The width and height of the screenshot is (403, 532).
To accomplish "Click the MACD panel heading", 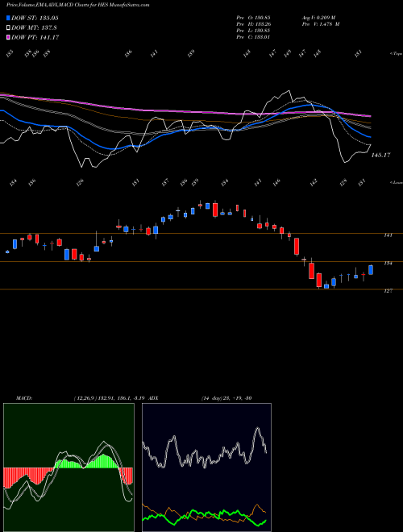I will click(x=23, y=398).
